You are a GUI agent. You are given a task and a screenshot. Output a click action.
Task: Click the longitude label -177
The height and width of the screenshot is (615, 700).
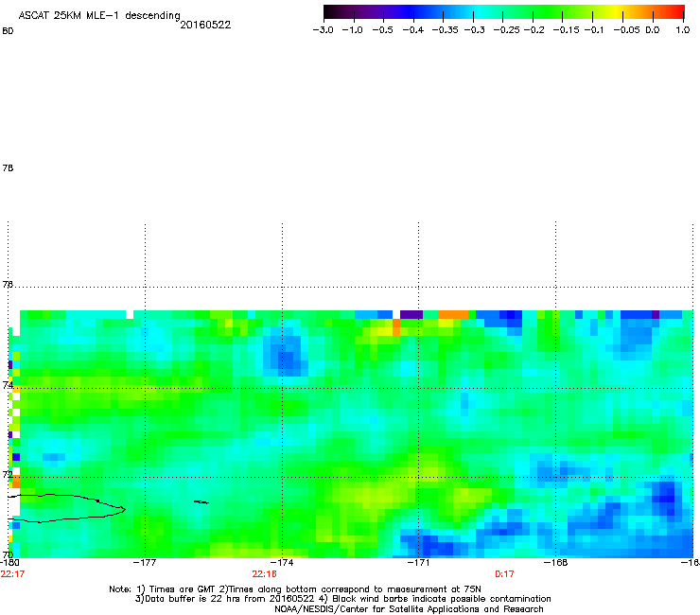pos(145,562)
